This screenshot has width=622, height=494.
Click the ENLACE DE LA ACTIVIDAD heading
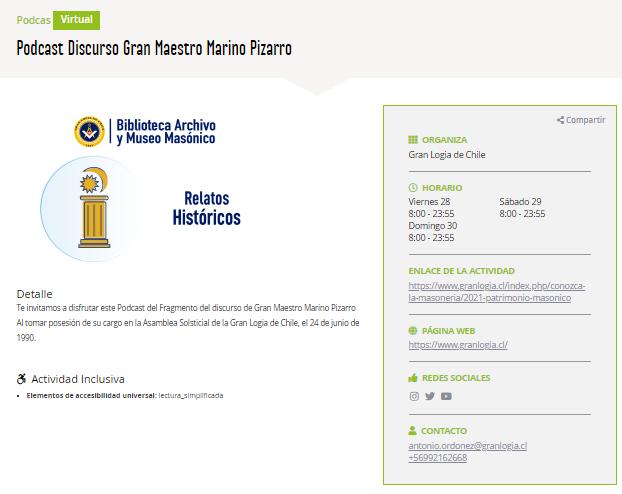tap(461, 271)
